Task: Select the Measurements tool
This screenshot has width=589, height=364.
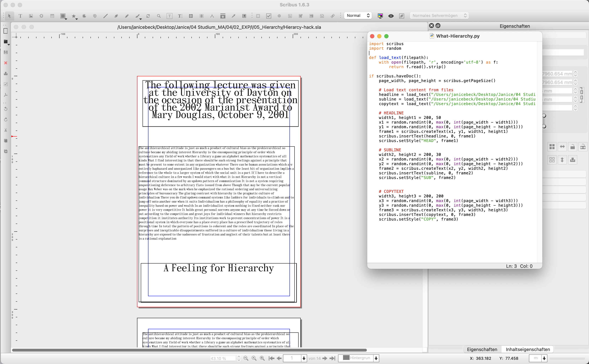Action: pos(212,16)
